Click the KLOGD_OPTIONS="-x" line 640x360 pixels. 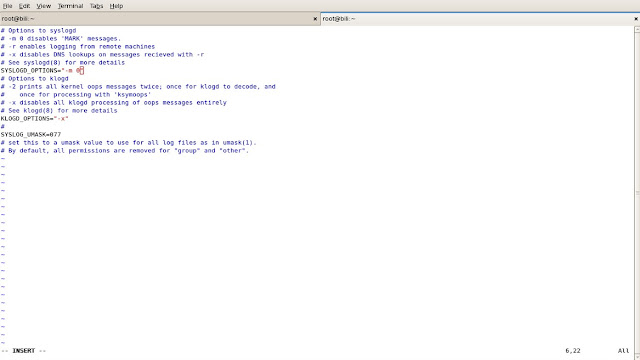[x=35, y=119]
